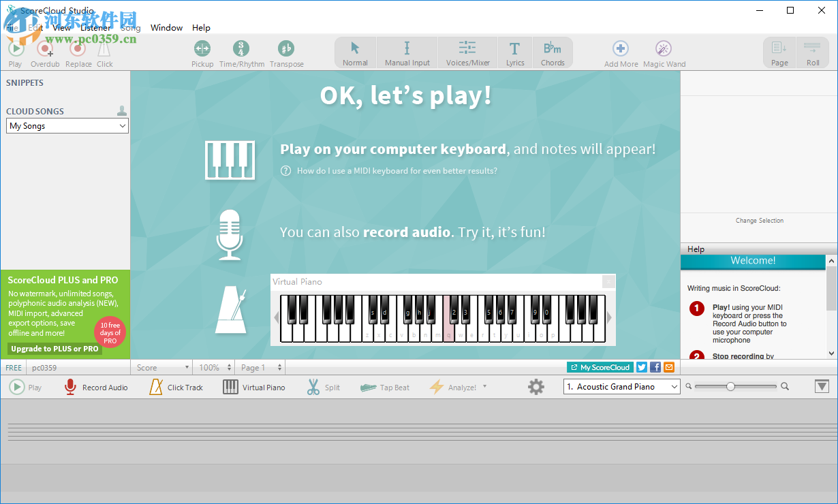Open the Split tool
The width and height of the screenshot is (838, 504).
click(x=324, y=387)
